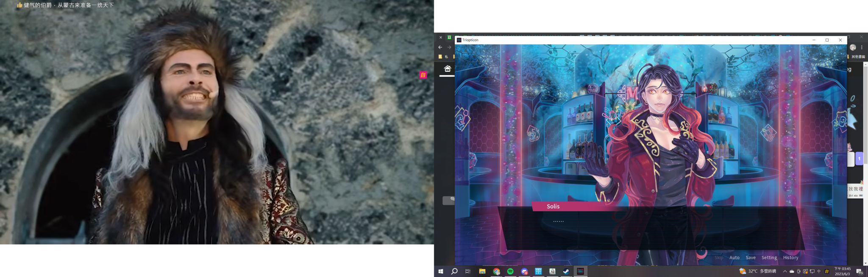This screenshot has width=868, height=277.
Task: Select the green 豆 browser tab
Action: click(x=449, y=37)
